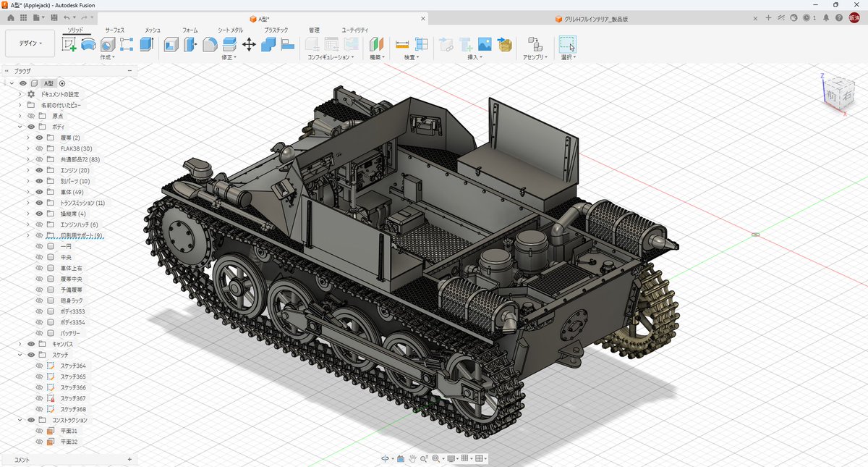Expand the コメント panel with plus

[x=129, y=460]
